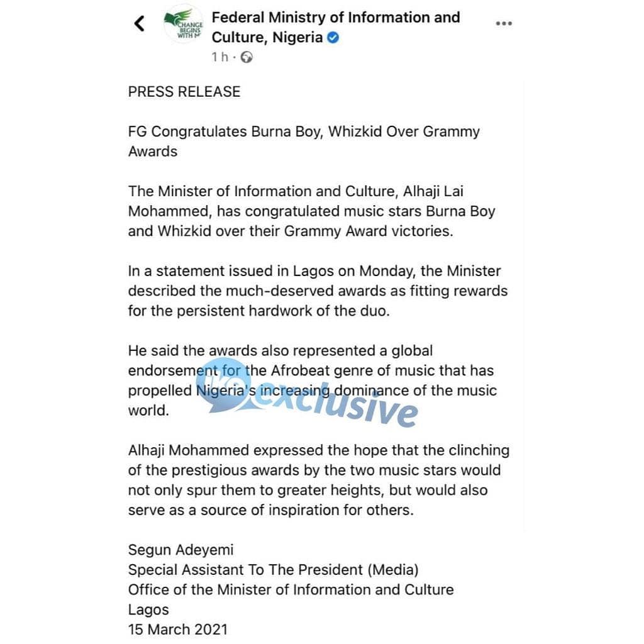
Task: Click the 15 March 2021 date
Action: (177, 630)
